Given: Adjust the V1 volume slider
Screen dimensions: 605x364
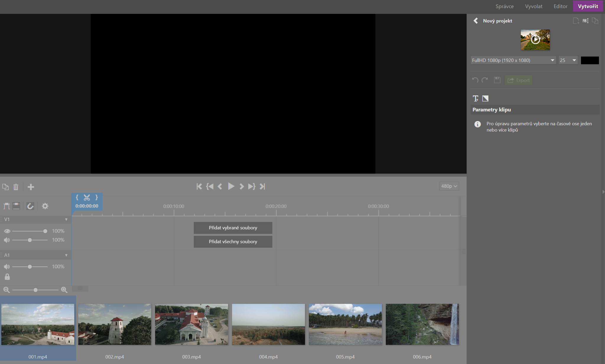Looking at the screenshot, I should click(x=30, y=240).
